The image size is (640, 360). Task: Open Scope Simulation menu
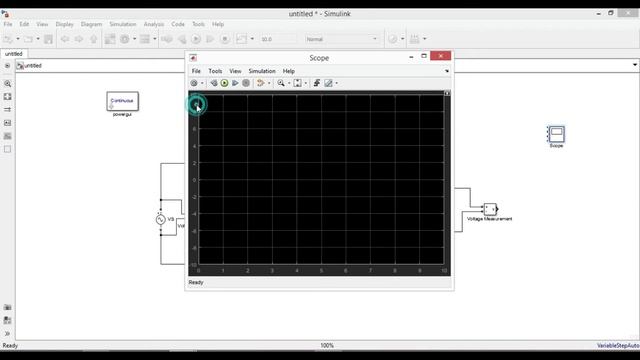(262, 71)
